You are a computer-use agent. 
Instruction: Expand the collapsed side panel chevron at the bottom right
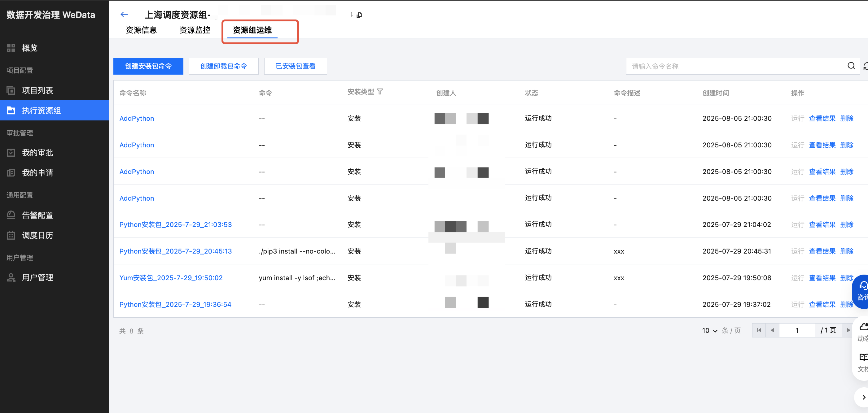click(x=863, y=397)
